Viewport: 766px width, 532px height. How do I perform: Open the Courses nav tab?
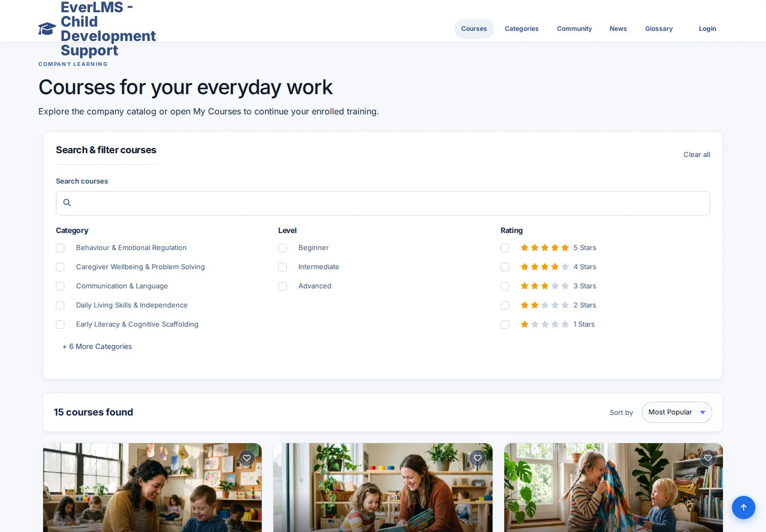[x=474, y=29]
